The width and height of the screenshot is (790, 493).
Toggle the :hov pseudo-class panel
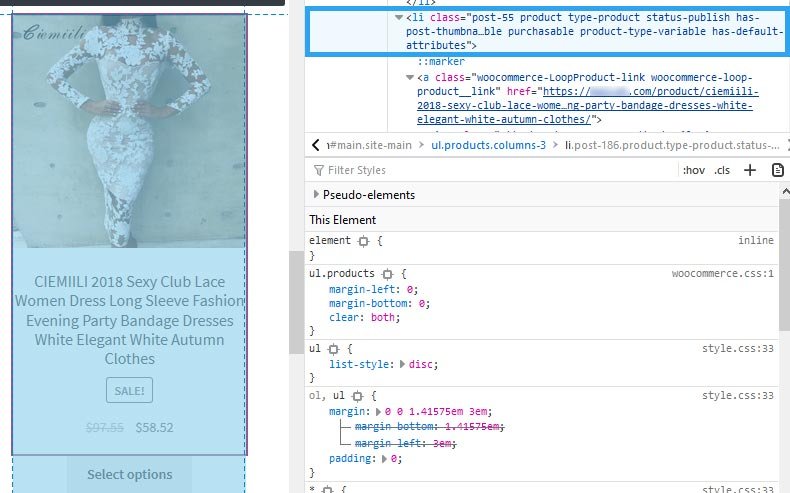694,170
